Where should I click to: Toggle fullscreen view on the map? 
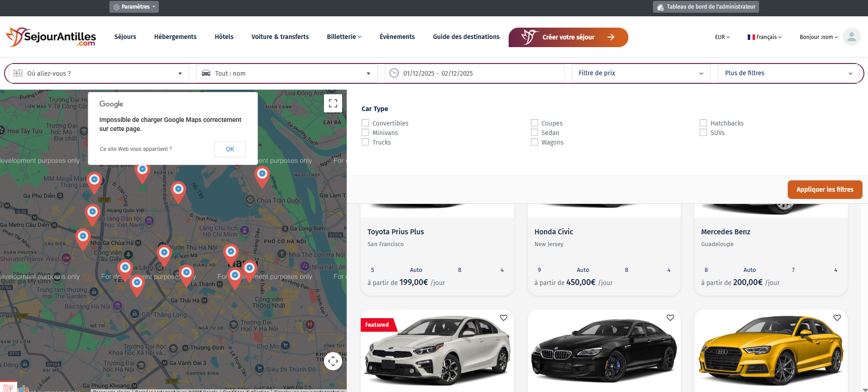click(x=333, y=103)
